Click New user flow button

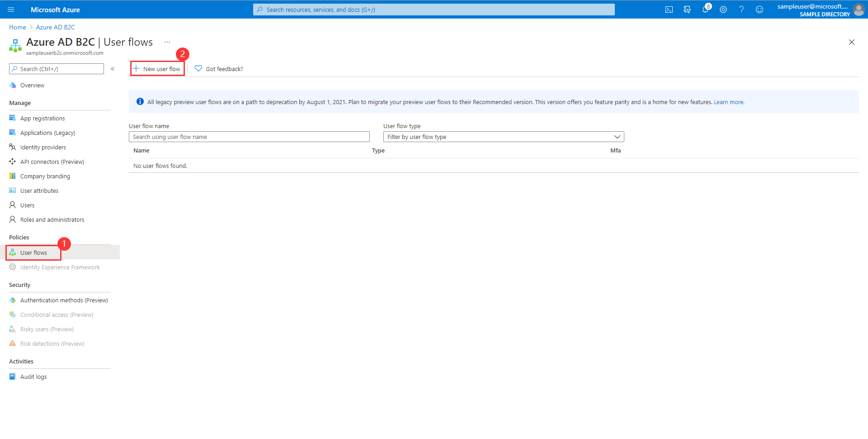[x=157, y=69]
